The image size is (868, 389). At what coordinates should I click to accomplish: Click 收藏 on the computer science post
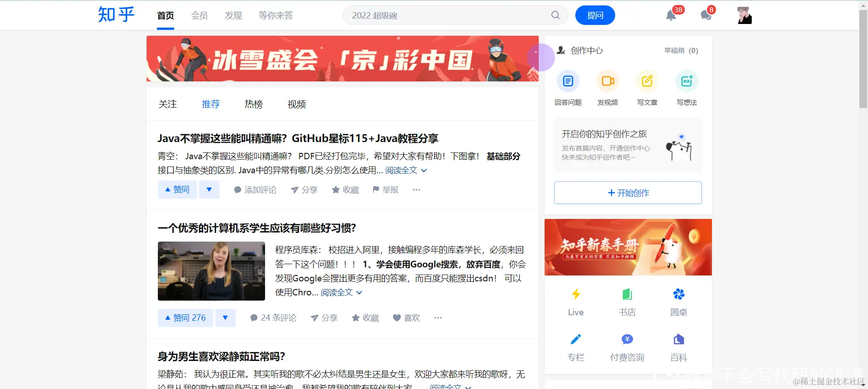point(365,318)
